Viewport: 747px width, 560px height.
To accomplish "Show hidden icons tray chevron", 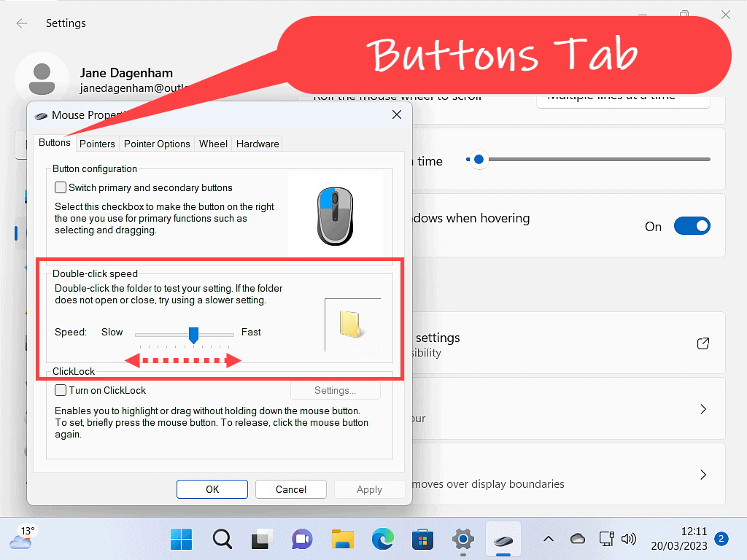I will point(549,539).
